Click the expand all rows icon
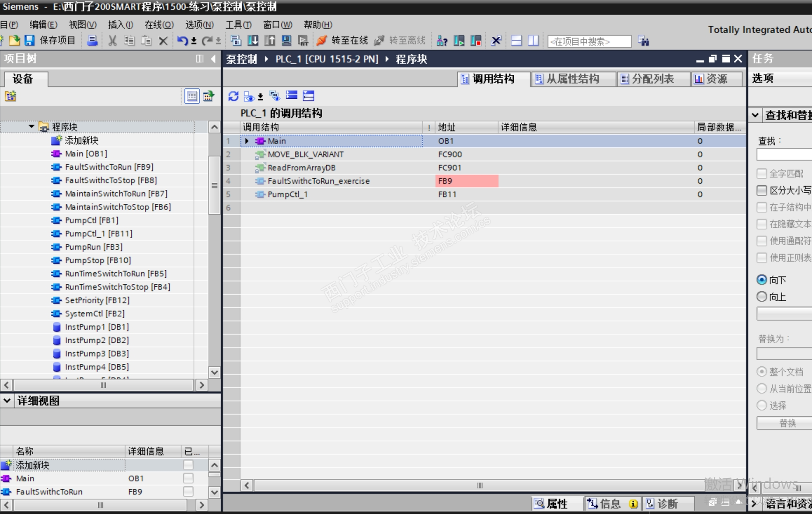The height and width of the screenshot is (514, 812). [292, 96]
